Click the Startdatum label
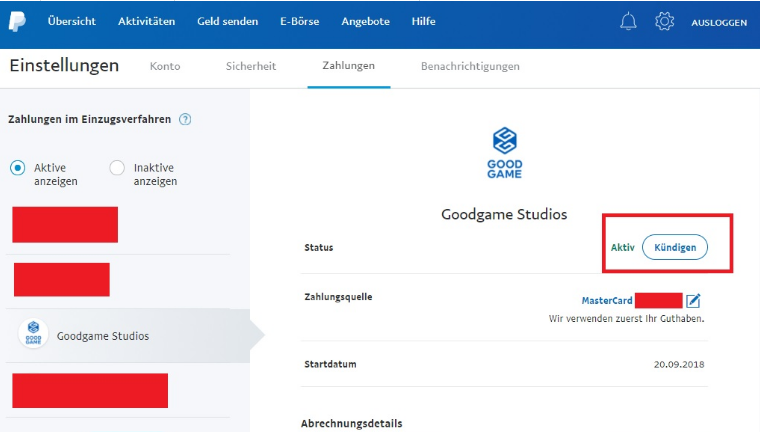 (x=330, y=364)
